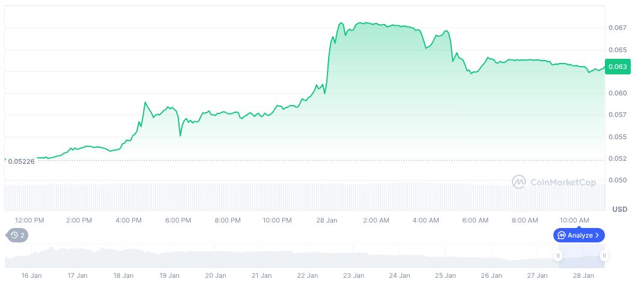
Task: Click the 0.05226 starting price label
Action: [21, 161]
